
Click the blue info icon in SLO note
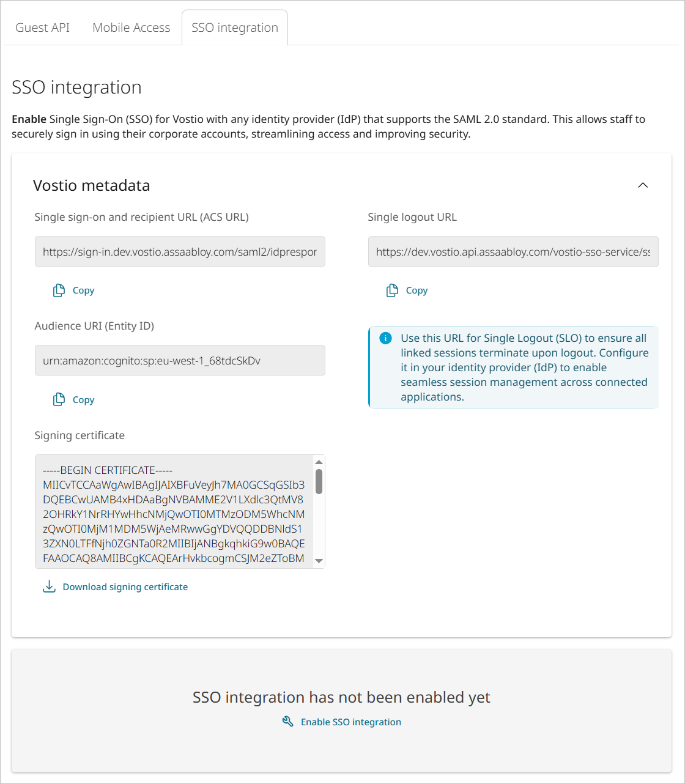click(385, 338)
